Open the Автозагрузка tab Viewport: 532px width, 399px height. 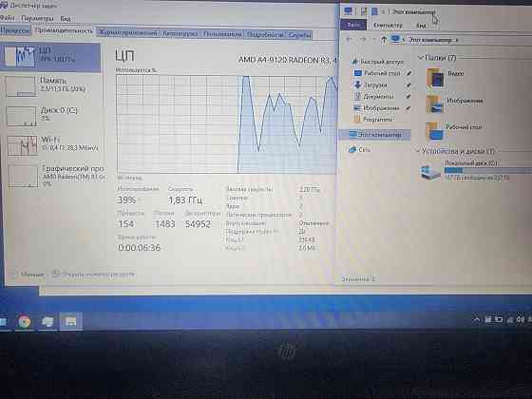[x=180, y=33]
